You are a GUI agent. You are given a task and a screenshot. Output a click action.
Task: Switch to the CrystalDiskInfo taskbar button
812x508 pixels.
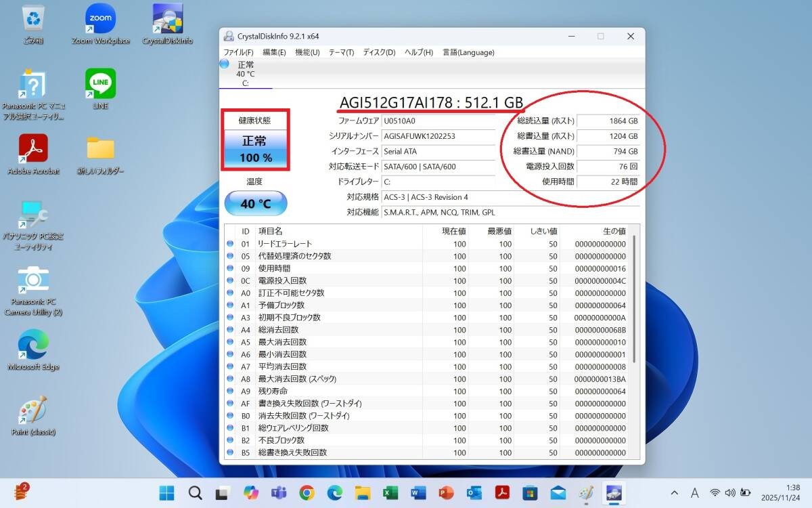click(x=614, y=493)
